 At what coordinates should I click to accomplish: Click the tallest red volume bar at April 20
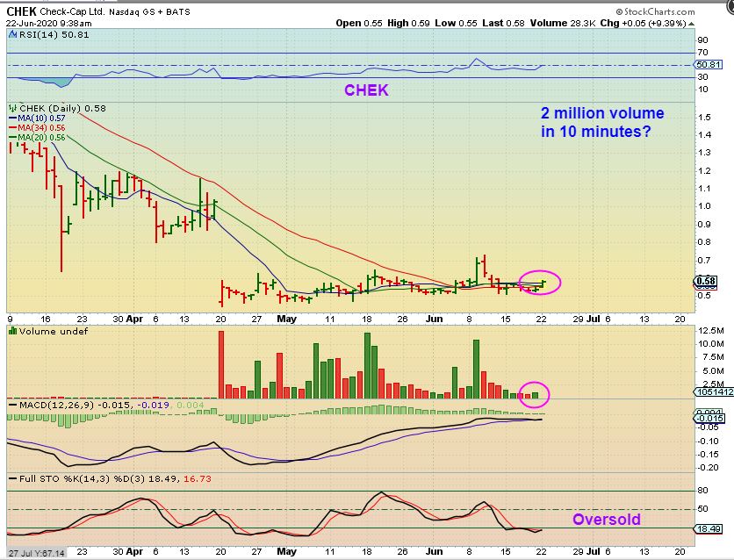click(x=221, y=364)
